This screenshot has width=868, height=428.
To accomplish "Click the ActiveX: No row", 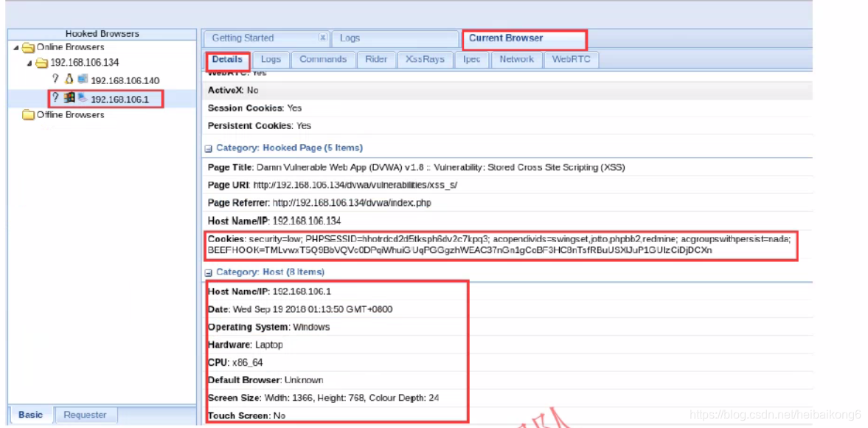I will 507,90.
